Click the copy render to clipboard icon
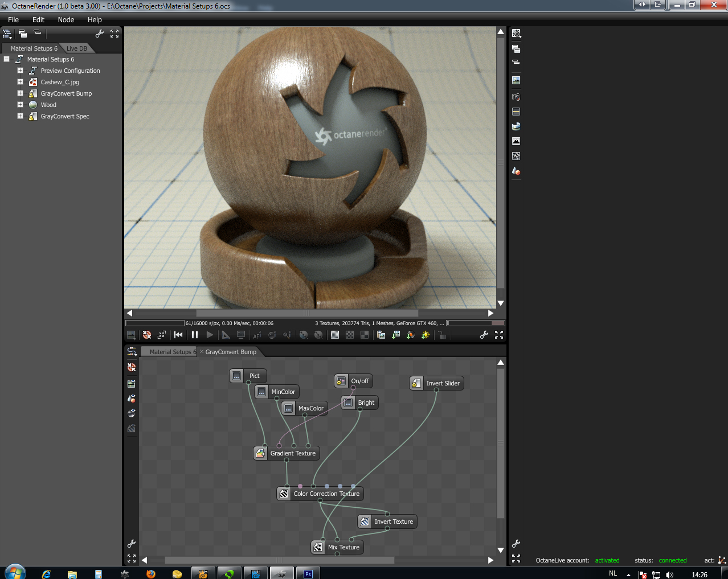Viewport: 728px width, 579px height. coord(381,335)
